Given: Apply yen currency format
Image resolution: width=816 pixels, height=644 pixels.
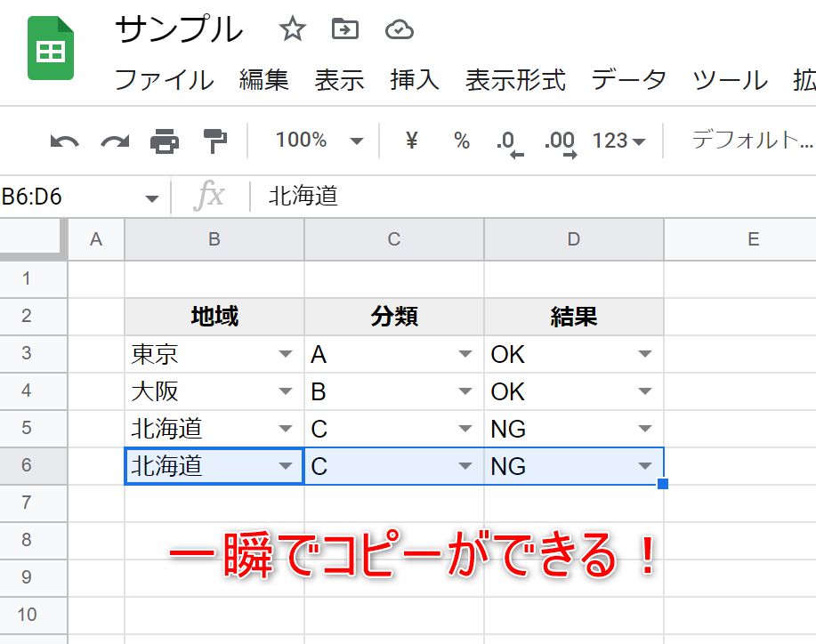Looking at the screenshot, I should 411,141.
